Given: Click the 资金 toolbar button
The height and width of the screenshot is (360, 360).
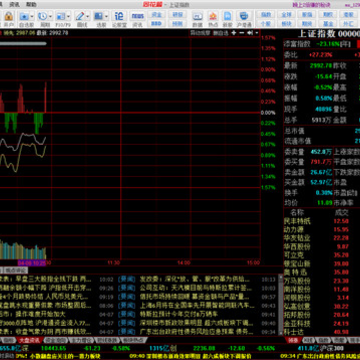Looking at the screenshot, I should point(157,15).
